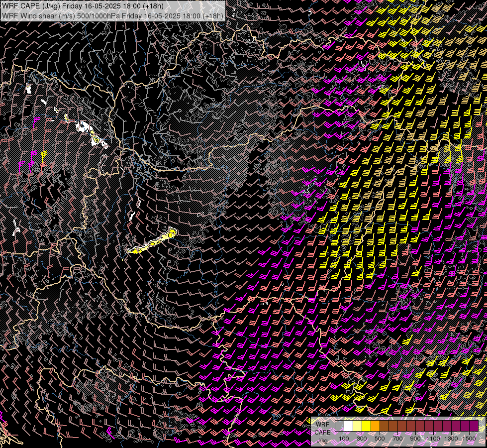Click the WRF CAPE title line
The height and width of the screenshot is (448, 487).
coord(83,6)
